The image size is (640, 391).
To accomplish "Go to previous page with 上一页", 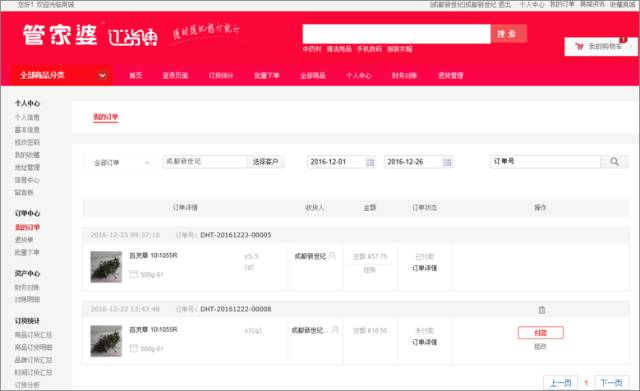I will pos(560,383).
